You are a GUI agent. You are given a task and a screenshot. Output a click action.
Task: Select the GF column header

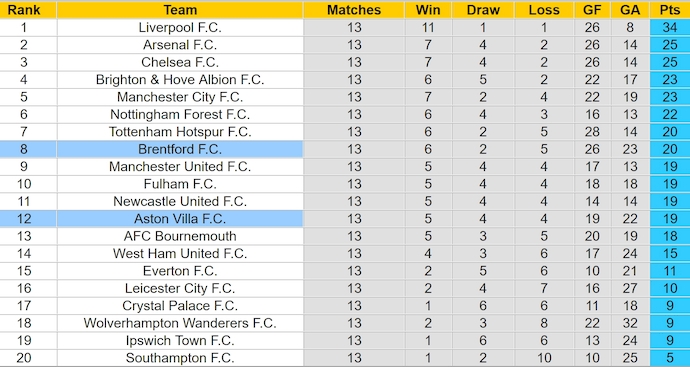(x=592, y=10)
